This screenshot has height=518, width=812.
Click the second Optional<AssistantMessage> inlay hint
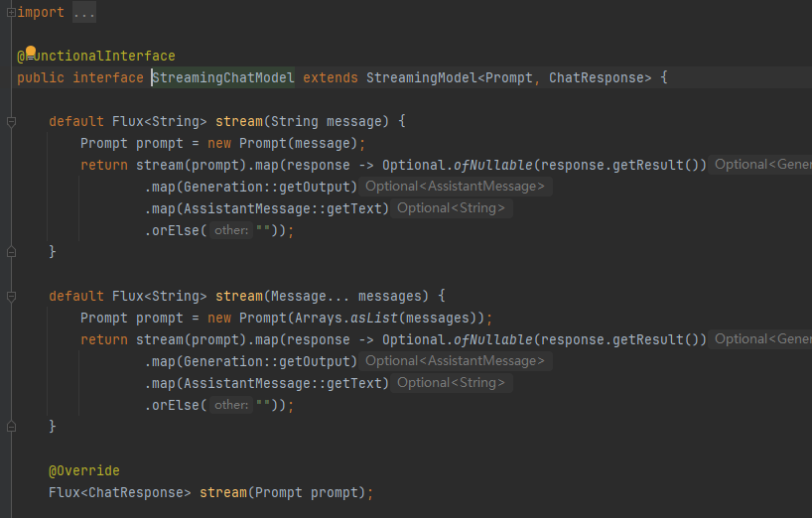[456, 361]
